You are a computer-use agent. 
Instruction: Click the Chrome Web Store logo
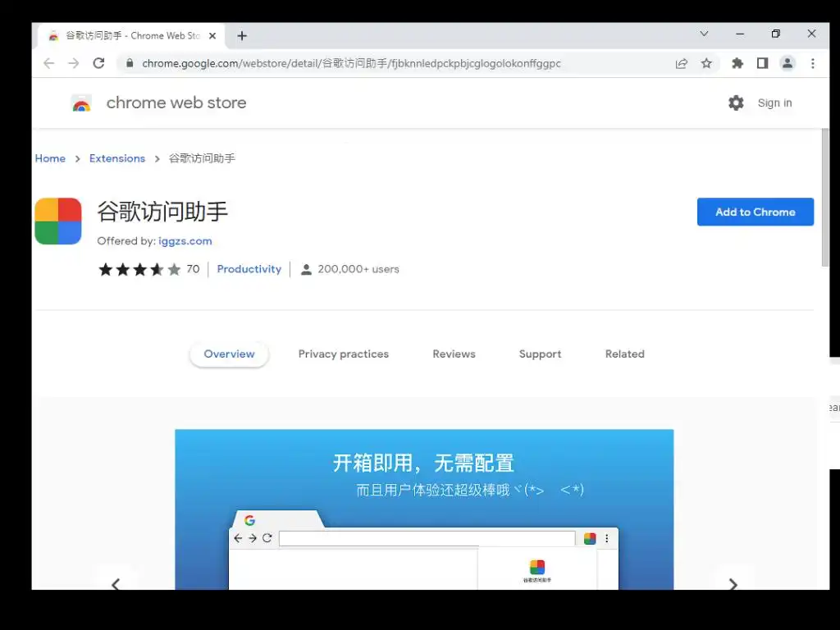point(81,103)
